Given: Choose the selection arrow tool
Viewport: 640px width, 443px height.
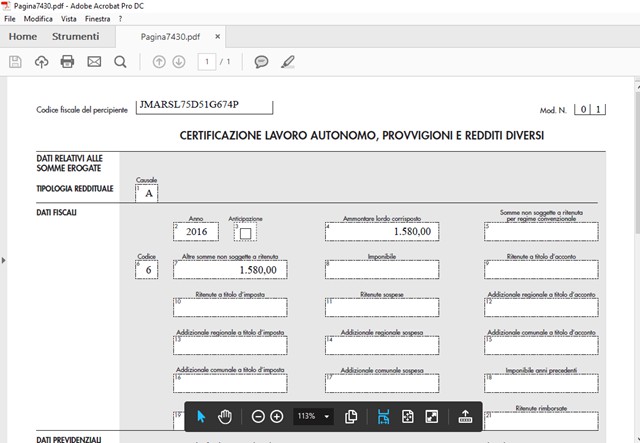Looking at the screenshot, I should [201, 417].
